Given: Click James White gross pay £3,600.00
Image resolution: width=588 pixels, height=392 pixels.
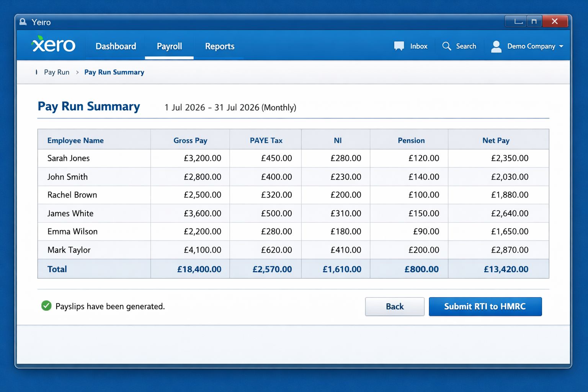Looking at the screenshot, I should 203,213.
